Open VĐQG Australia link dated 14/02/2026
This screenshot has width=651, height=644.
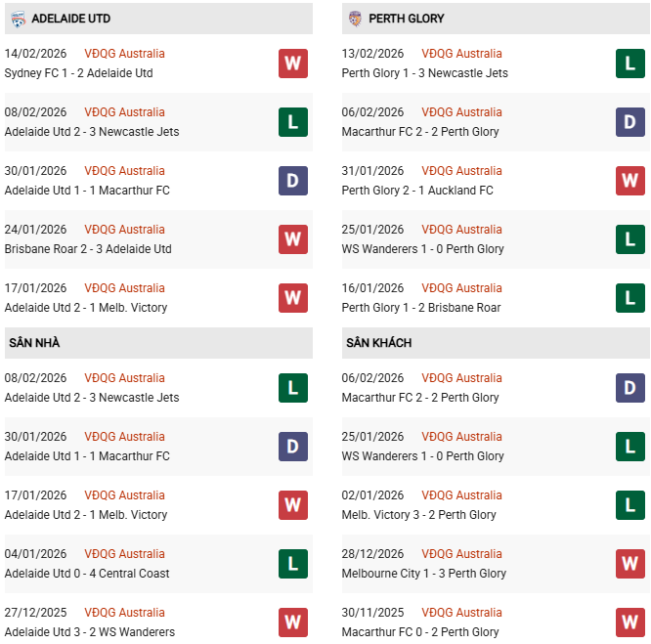124,54
